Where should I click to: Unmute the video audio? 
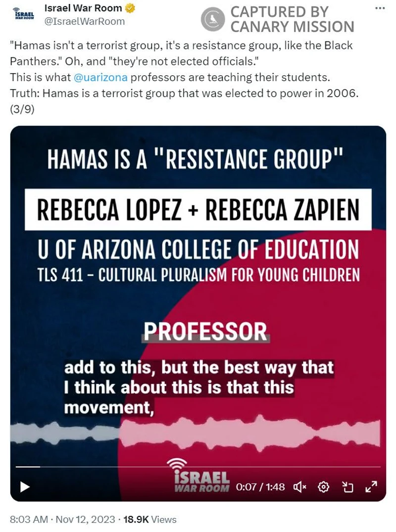(x=300, y=487)
